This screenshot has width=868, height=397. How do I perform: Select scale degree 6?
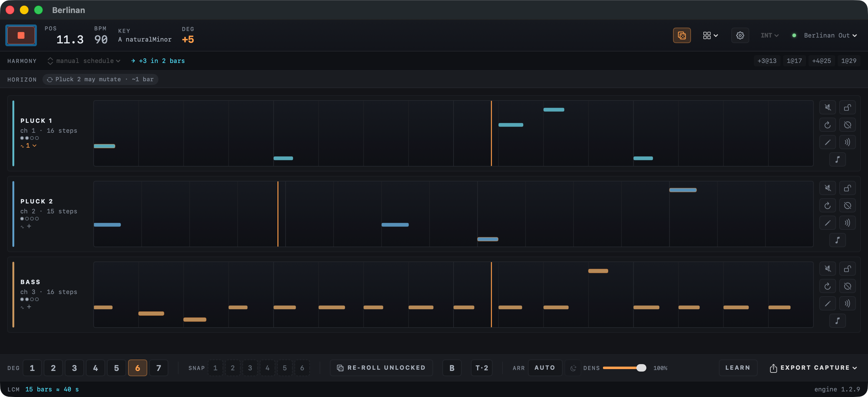tap(137, 368)
